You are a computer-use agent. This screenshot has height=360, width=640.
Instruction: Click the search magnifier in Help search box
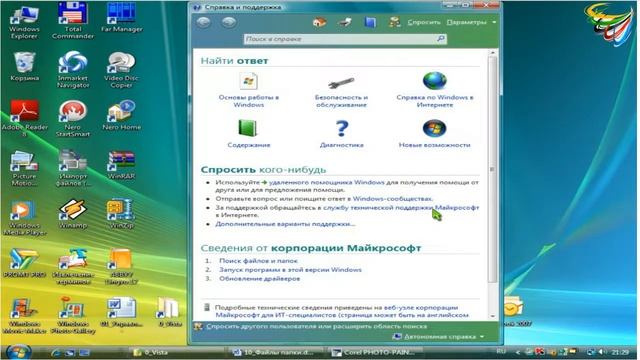pos(441,39)
